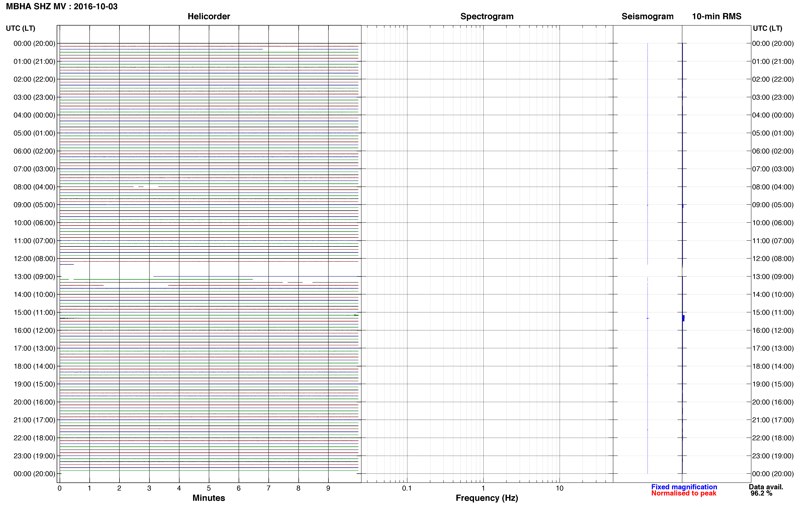
Task: Click the right 23:00 (19:00) time label
Action: click(773, 456)
